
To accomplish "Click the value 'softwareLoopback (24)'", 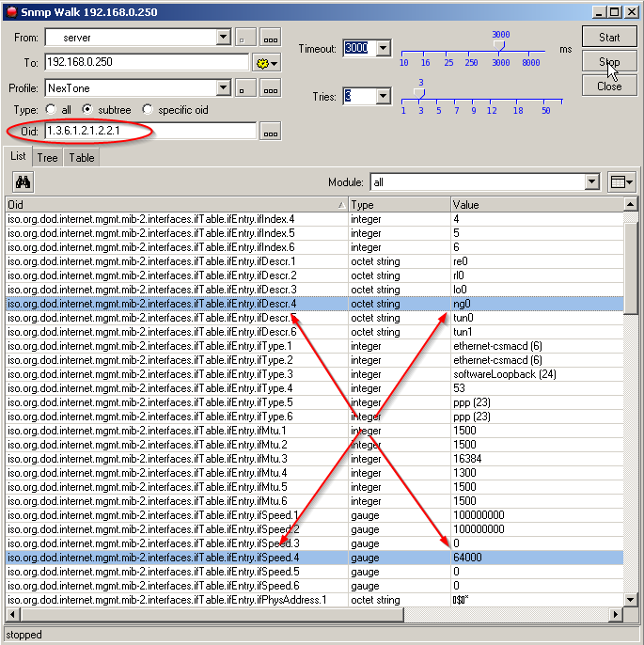I will [505, 374].
